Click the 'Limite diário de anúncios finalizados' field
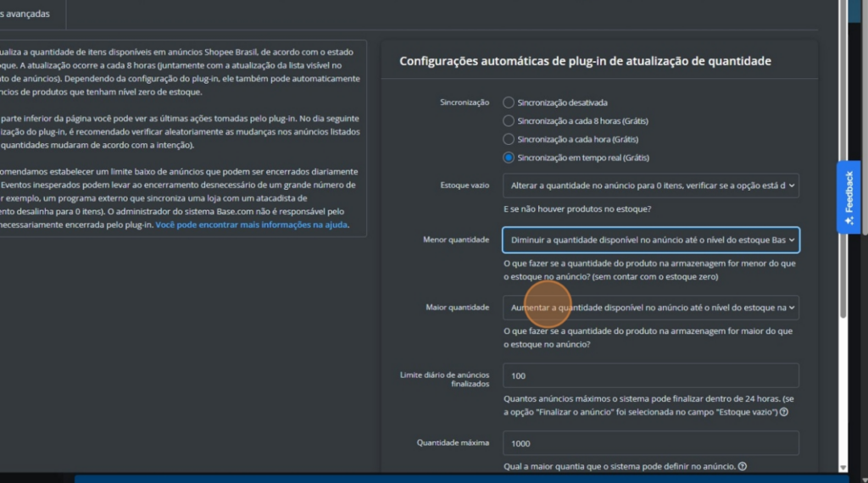The width and height of the screenshot is (868, 483). [650, 375]
